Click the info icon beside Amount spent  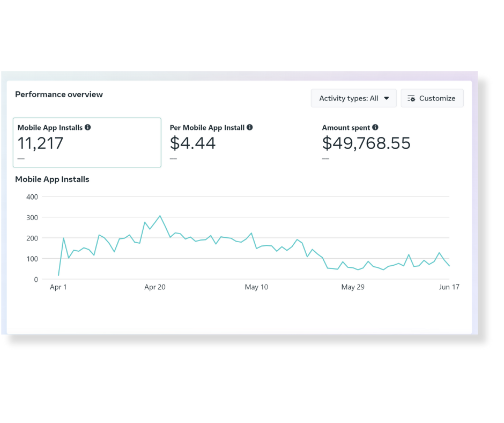[x=375, y=127]
